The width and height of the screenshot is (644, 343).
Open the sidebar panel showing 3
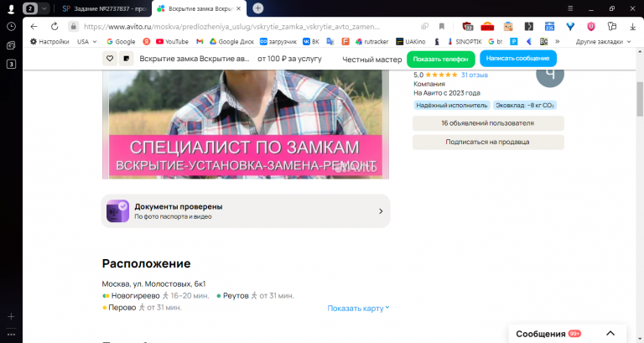click(11, 64)
